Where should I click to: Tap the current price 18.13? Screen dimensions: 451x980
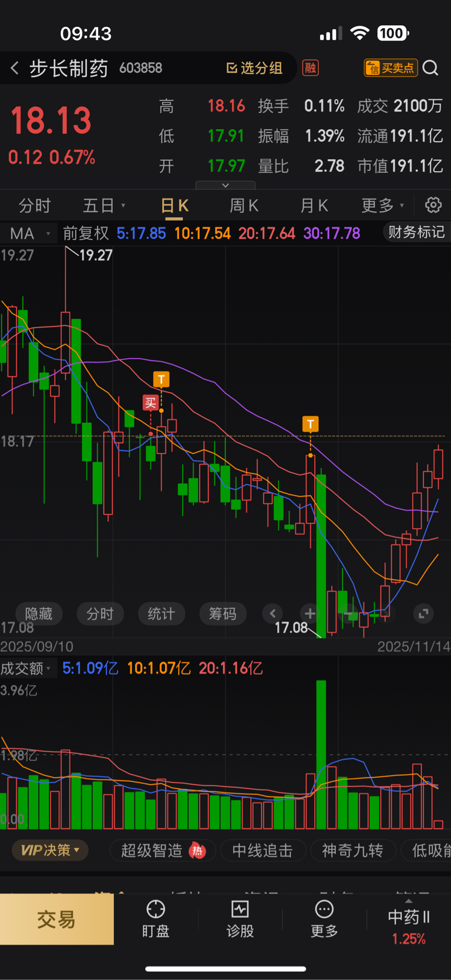tap(51, 121)
